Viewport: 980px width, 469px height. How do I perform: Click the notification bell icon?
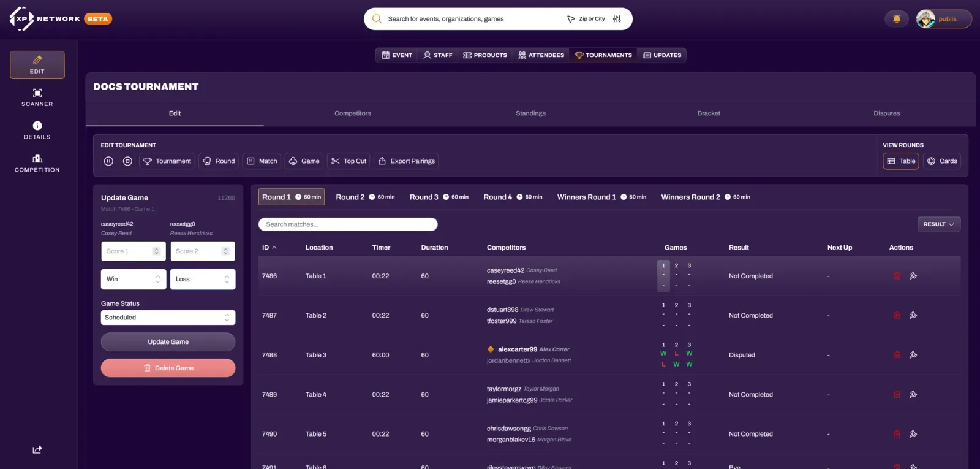[896, 19]
